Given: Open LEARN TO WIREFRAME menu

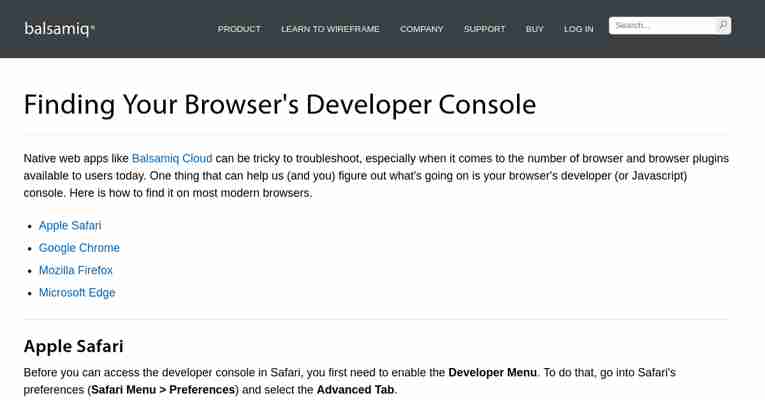Looking at the screenshot, I should tap(330, 29).
